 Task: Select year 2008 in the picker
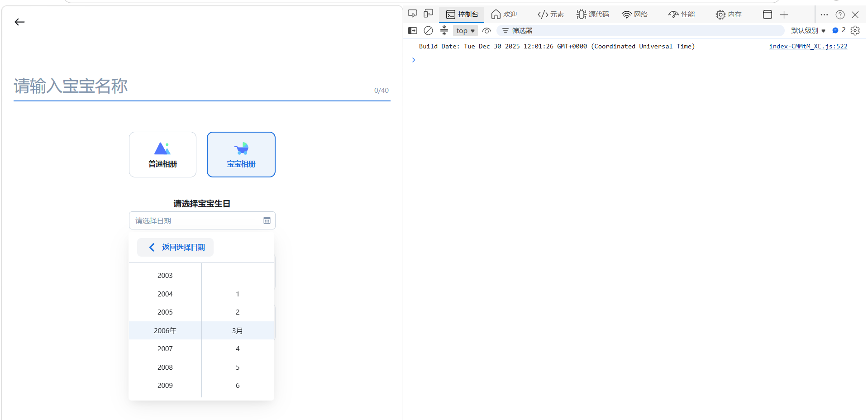point(165,367)
